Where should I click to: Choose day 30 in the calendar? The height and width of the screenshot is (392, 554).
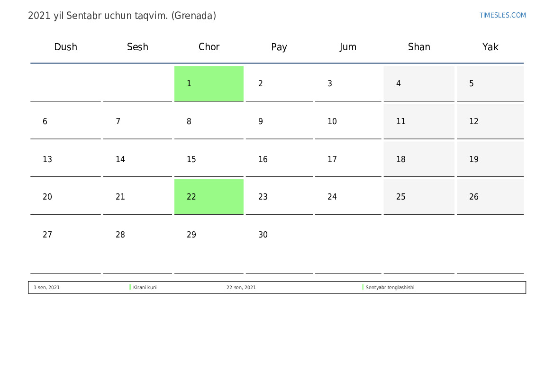(x=279, y=244)
